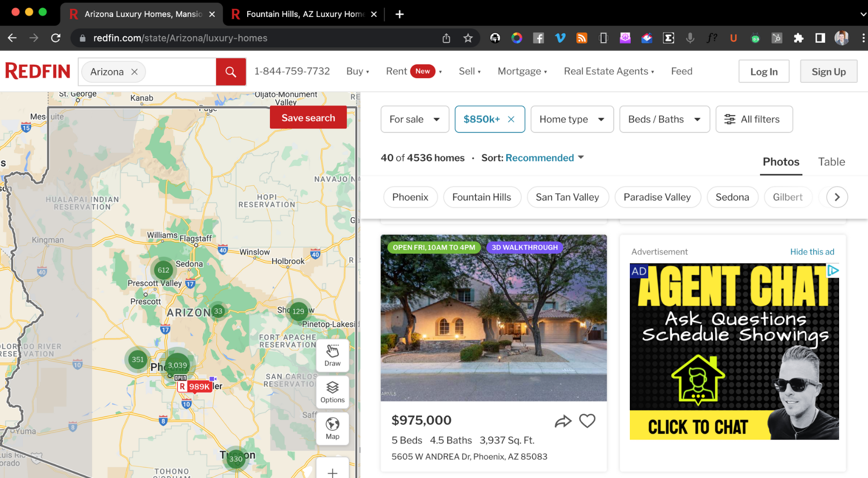Click the 3,039 homes map cluster
The height and width of the screenshot is (478, 868).
(177, 365)
